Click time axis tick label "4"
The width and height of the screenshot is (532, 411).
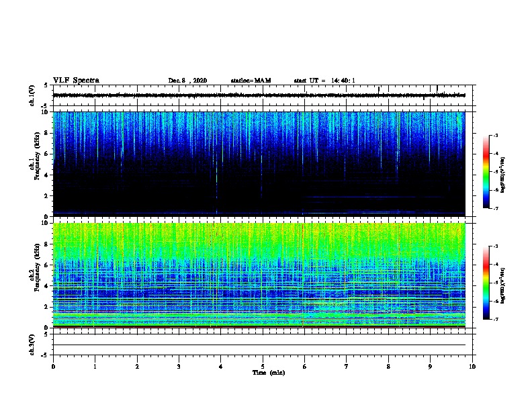pos(221,366)
